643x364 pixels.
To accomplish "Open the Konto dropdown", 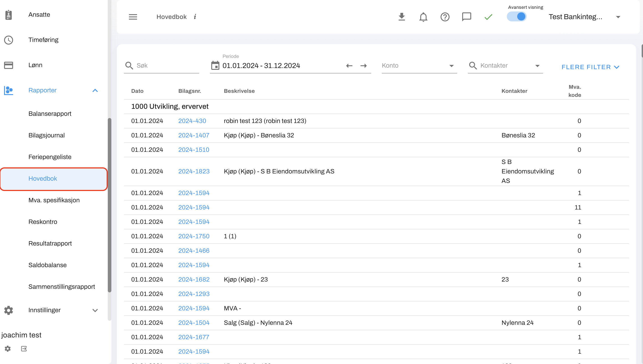I will pyautogui.click(x=419, y=66).
